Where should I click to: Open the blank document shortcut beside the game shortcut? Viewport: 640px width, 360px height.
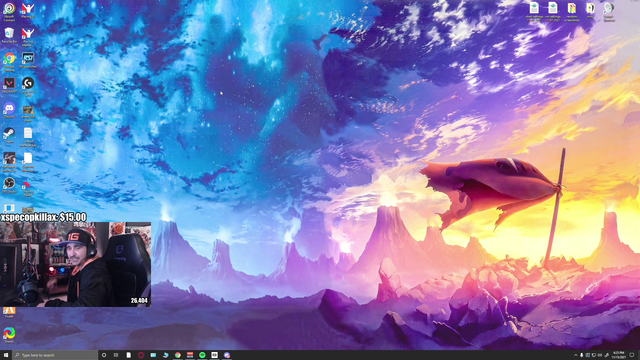pos(28,161)
